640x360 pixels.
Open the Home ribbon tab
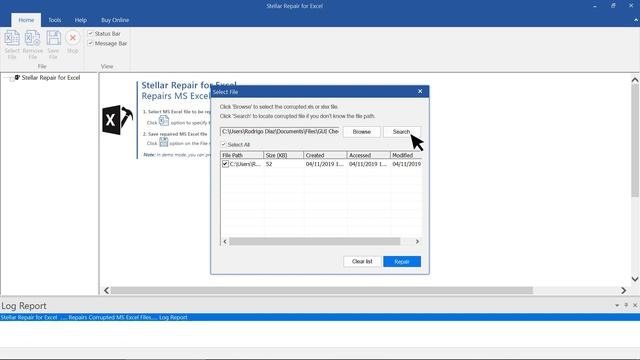(x=26, y=20)
